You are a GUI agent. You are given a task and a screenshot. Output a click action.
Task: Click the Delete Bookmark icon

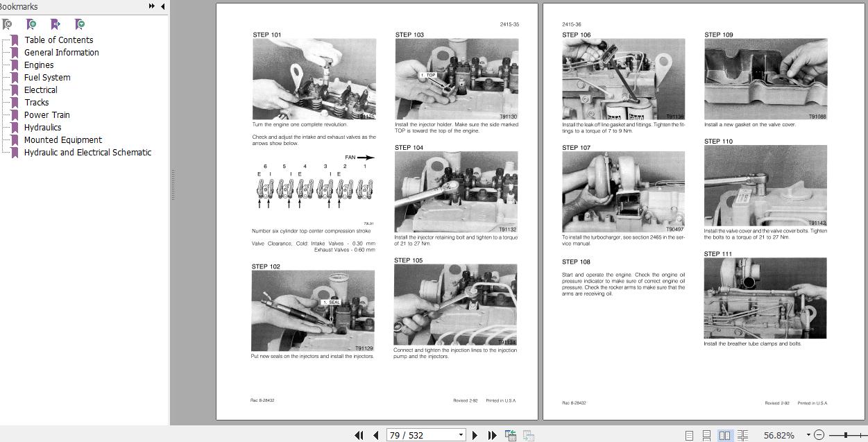pos(7,24)
